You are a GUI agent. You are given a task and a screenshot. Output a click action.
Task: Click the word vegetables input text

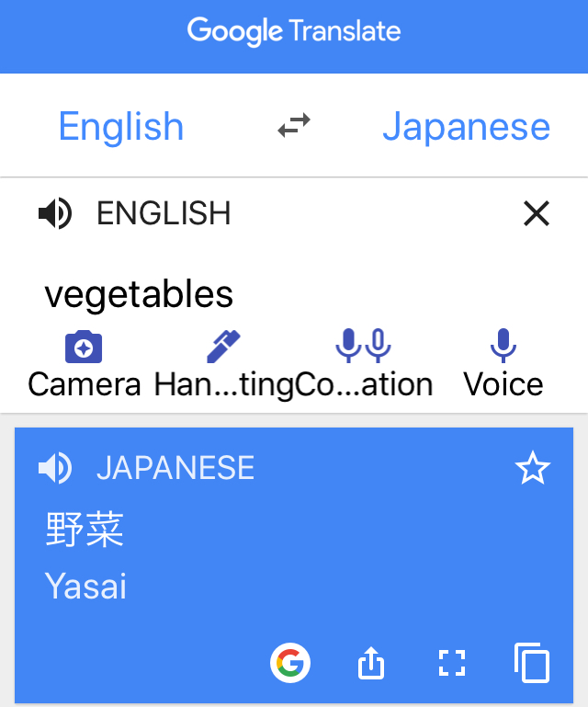[139, 294]
